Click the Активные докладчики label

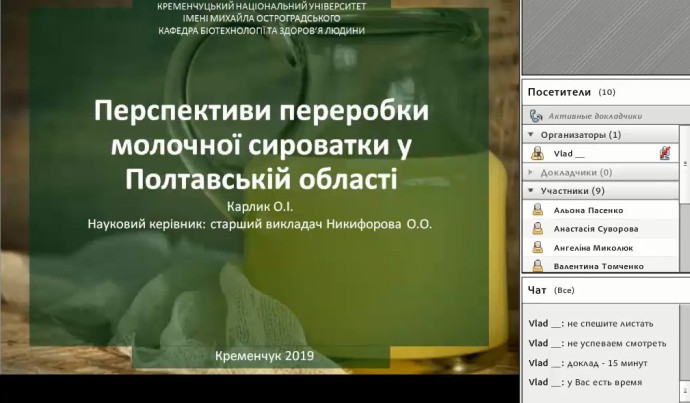tap(594, 116)
